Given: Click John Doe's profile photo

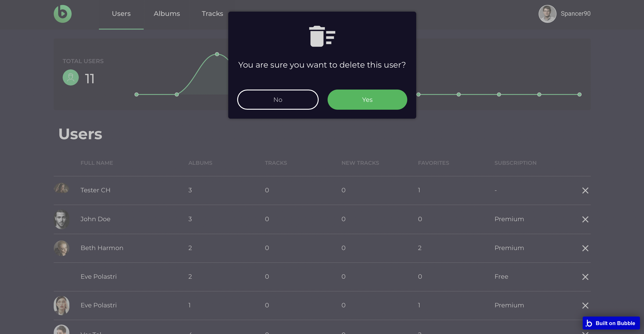Looking at the screenshot, I should click(x=62, y=219).
